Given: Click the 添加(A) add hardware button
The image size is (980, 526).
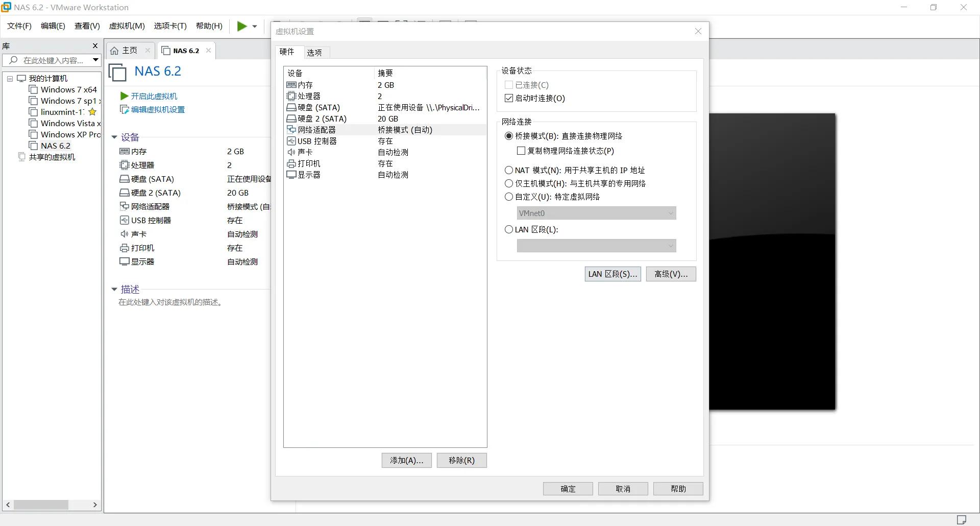Looking at the screenshot, I should tap(406, 460).
